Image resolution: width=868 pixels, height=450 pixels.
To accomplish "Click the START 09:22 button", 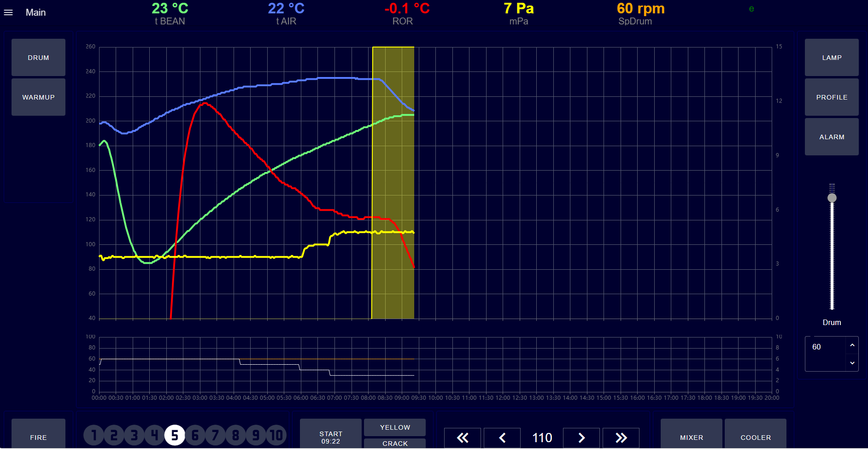I will point(331,434).
